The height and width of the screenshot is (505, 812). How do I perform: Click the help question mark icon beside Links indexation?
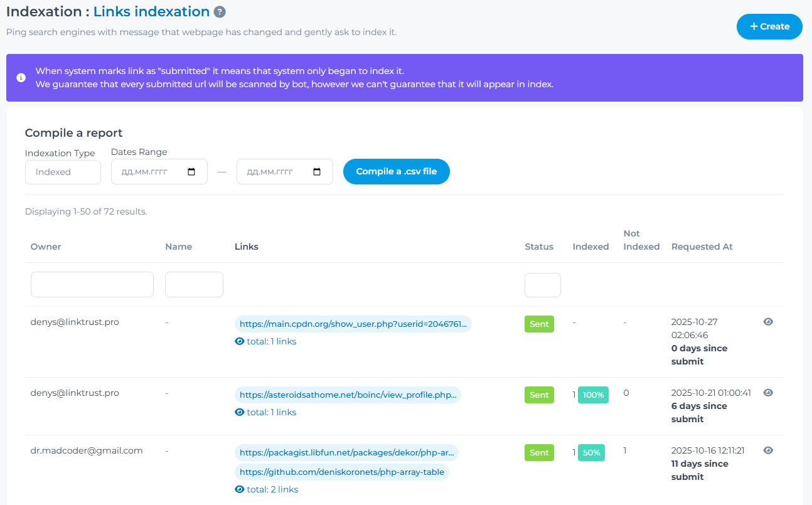coord(220,12)
